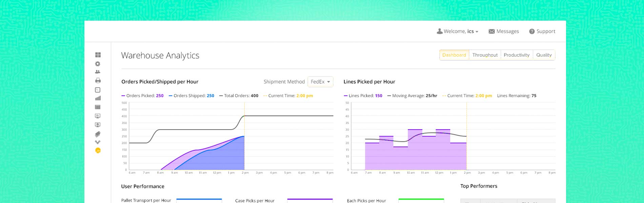Switch to the Productivity tab
Viewport: 644px width, 203px height.
coord(517,55)
